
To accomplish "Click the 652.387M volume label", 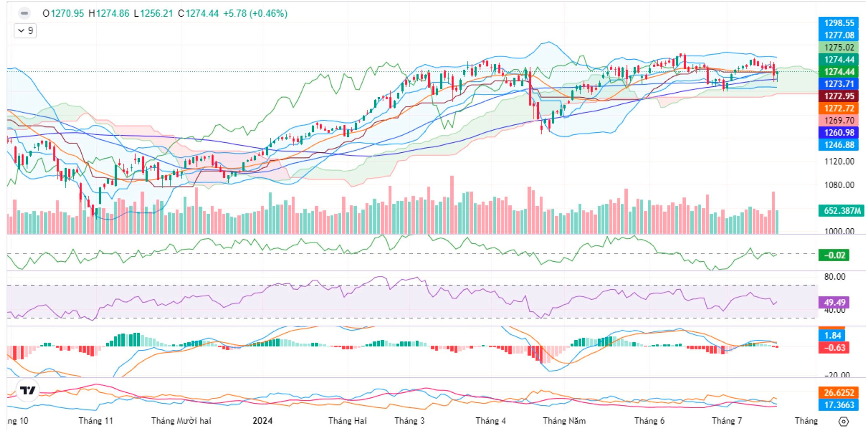I will [x=841, y=211].
